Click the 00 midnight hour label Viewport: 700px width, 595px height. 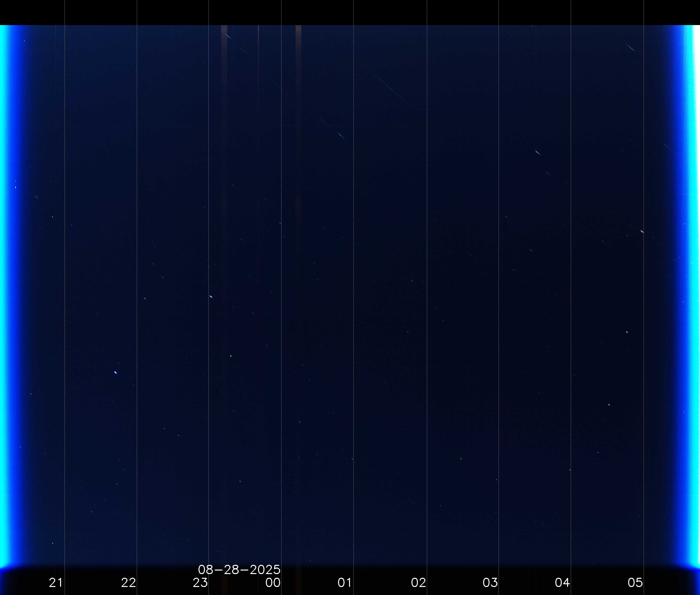[x=272, y=582]
